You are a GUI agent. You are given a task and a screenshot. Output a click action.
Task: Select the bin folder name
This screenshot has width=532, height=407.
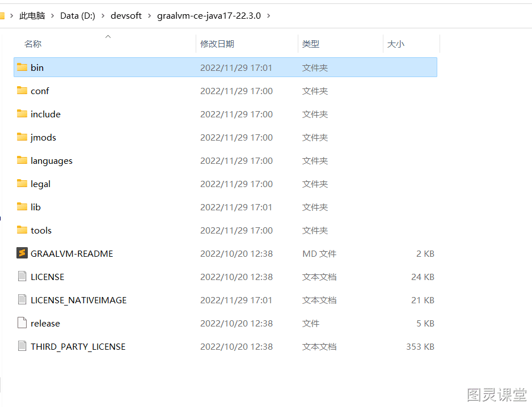pyautogui.click(x=37, y=67)
